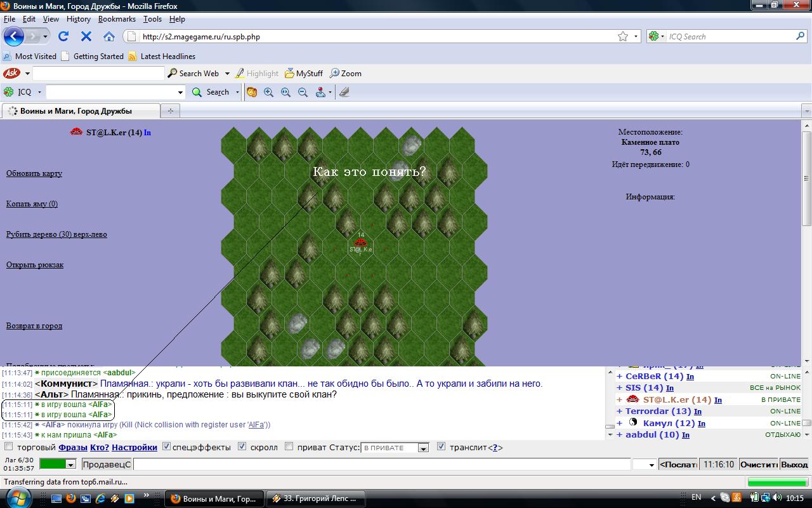The width and height of the screenshot is (812, 508).
Task: Click the green color swatch
Action: pyautogui.click(x=53, y=465)
